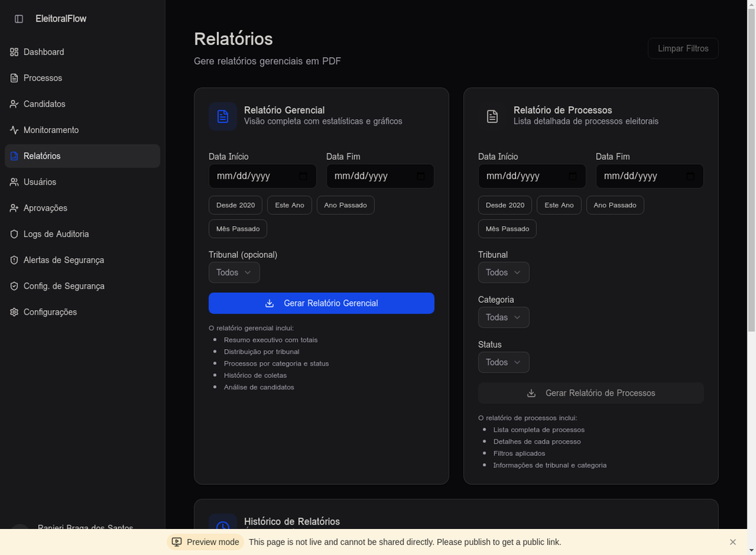Open the Categoria dropdown
The width and height of the screenshot is (756, 555).
point(503,317)
